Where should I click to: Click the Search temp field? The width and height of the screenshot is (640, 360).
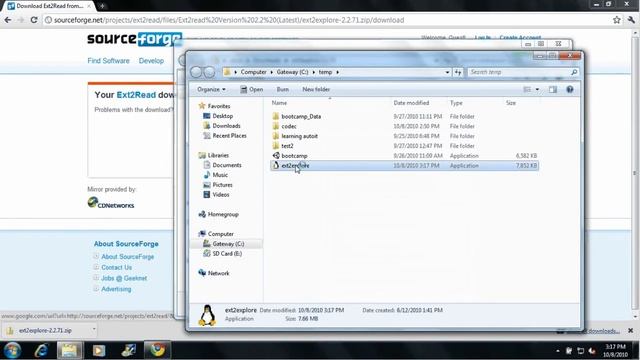click(523, 72)
